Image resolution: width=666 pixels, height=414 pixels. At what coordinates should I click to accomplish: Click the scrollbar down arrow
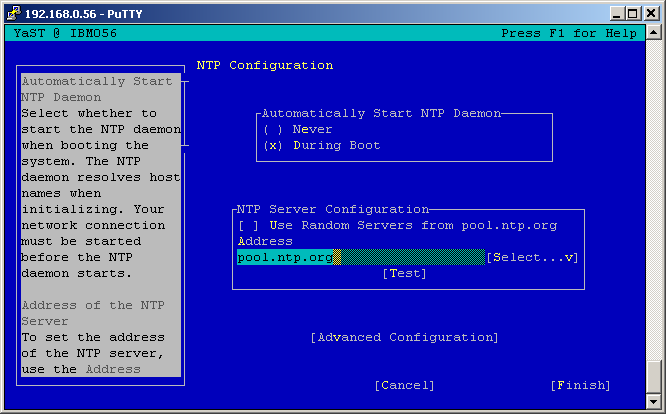[654, 400]
